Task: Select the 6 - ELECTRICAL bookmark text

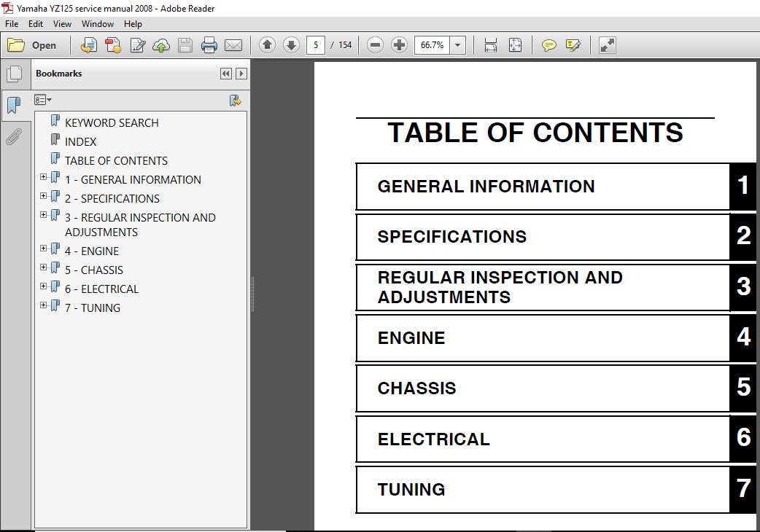Action: (x=102, y=289)
